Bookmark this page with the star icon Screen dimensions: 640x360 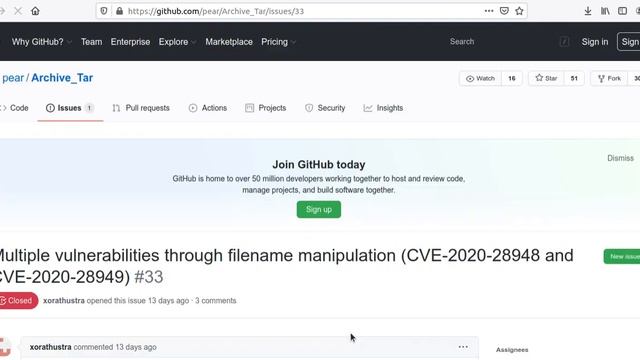point(519,11)
